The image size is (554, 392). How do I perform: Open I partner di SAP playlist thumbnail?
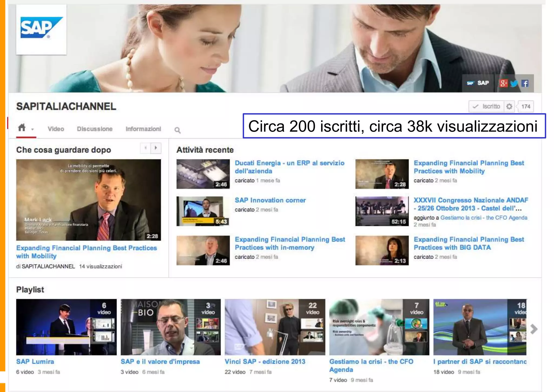[x=480, y=327]
